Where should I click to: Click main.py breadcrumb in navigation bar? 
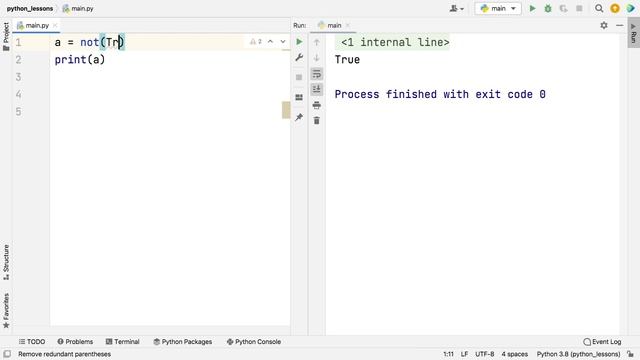pos(78,8)
